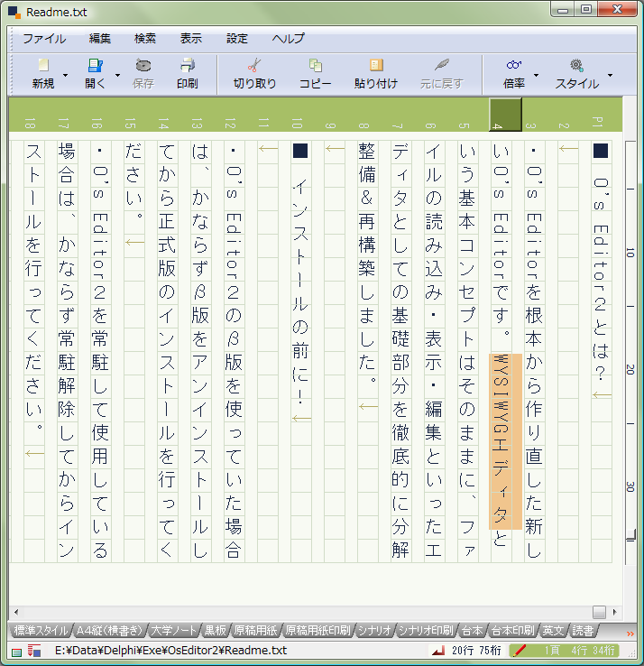The image size is (644, 666).
Task: Click the 新規 (New) toolbar icon
Action: [x=43, y=65]
